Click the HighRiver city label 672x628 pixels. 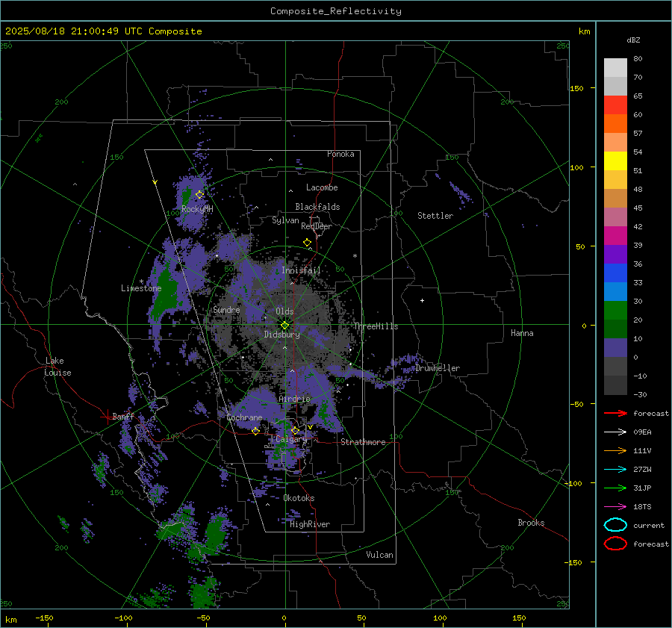(310, 524)
